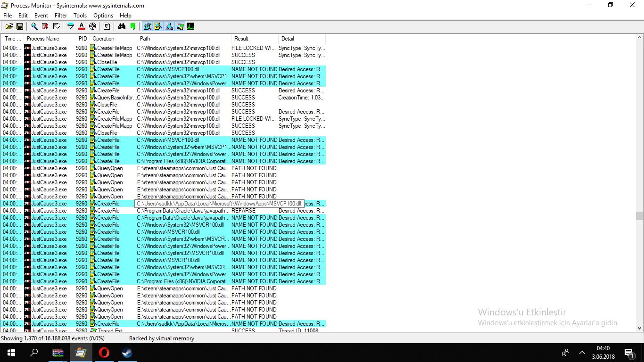Toggle Show File System Activity

pos(158,26)
